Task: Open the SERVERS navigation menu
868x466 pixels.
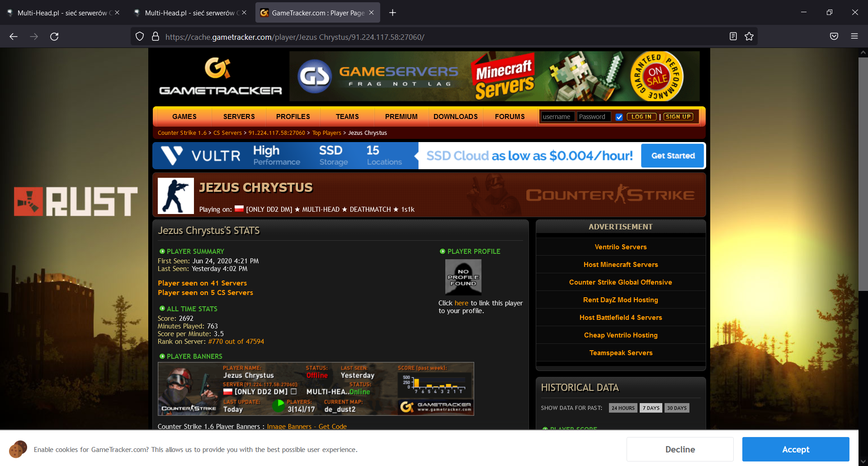Action: (x=239, y=117)
